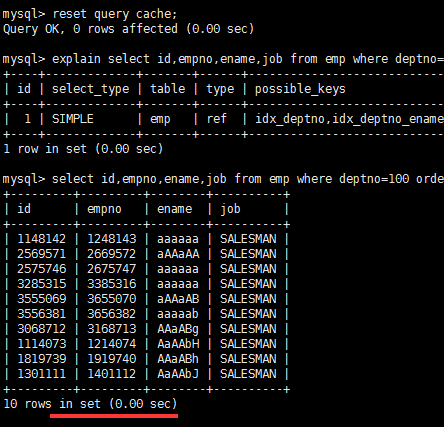The height and width of the screenshot is (427, 444).
Task: Click the 'type' column header
Action: [x=220, y=89]
